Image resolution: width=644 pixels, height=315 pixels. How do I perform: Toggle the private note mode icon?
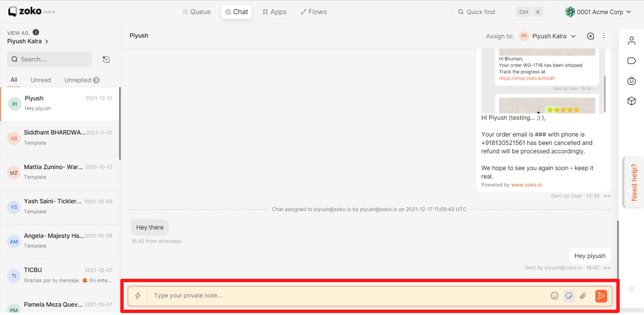[x=569, y=296]
